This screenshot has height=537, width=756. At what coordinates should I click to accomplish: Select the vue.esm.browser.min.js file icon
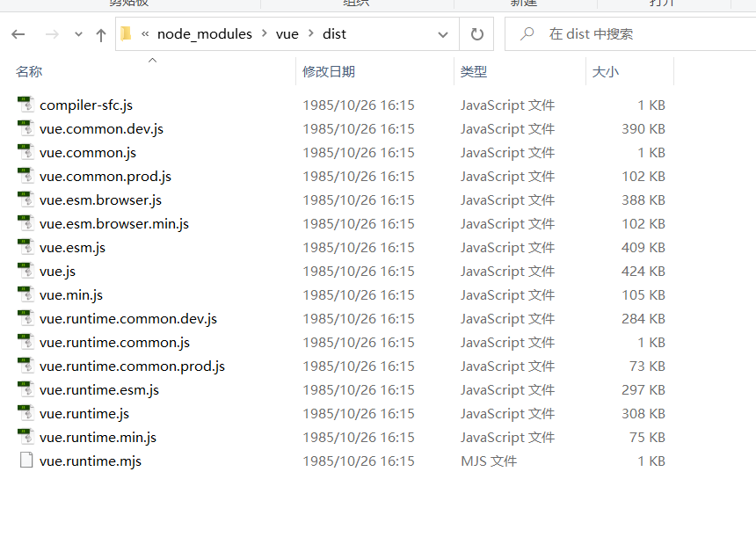[25, 223]
